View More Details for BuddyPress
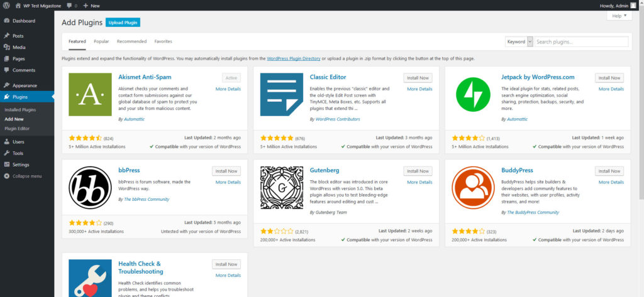The height and width of the screenshot is (297, 644). [x=611, y=182]
